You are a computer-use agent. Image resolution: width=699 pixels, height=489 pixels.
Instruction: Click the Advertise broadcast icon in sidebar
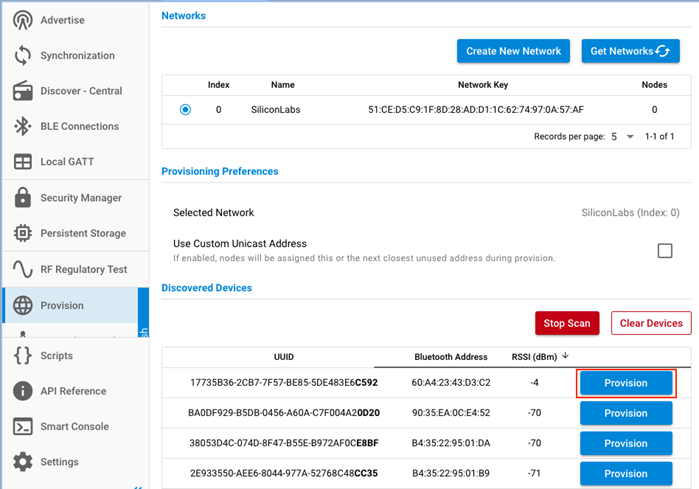pos(23,20)
